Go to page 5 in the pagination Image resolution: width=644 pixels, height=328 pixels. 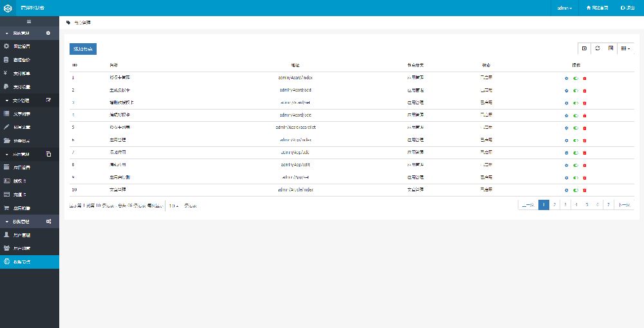point(587,205)
